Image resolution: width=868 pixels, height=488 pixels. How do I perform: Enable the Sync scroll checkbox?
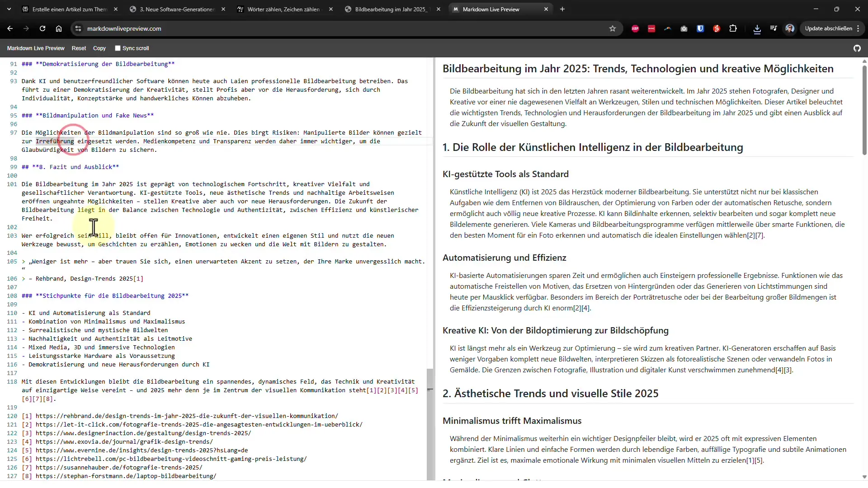[118, 48]
